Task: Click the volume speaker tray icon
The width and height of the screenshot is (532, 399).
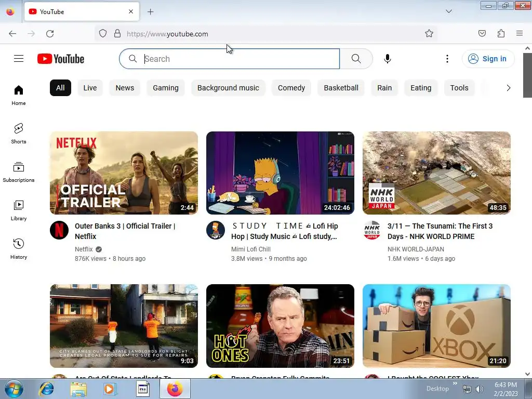Action: point(480,390)
